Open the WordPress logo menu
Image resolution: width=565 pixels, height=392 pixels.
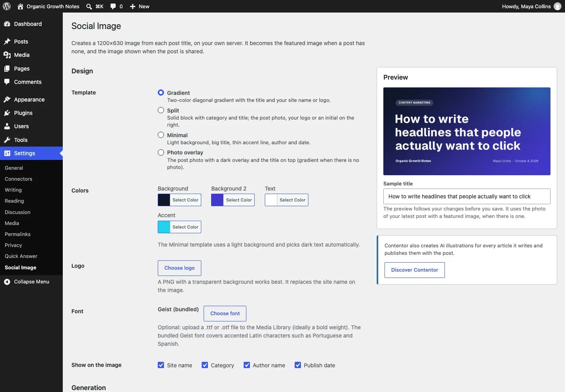tap(7, 6)
